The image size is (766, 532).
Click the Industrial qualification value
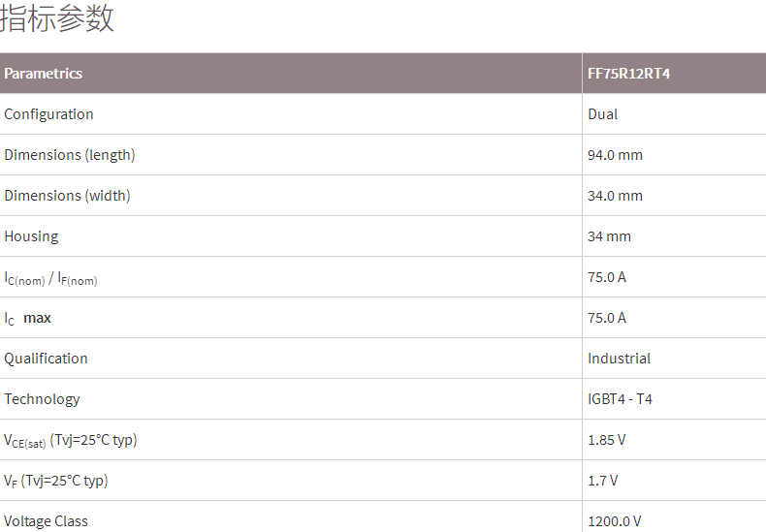tap(619, 359)
